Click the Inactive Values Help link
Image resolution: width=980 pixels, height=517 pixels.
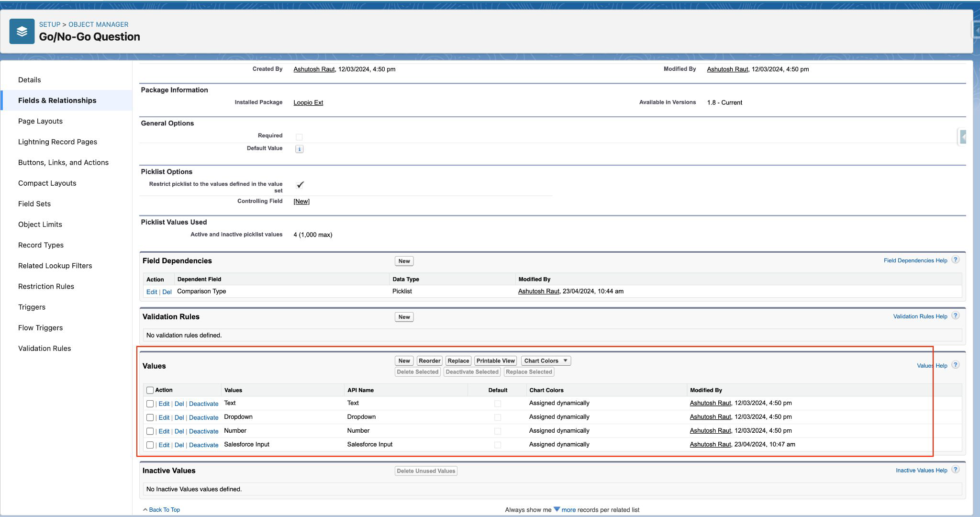tap(921, 471)
